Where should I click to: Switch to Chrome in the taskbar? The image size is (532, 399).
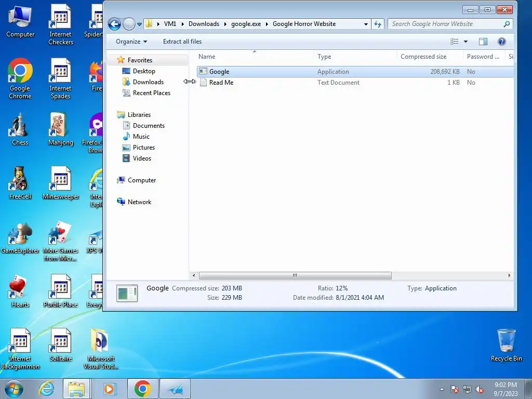point(142,389)
